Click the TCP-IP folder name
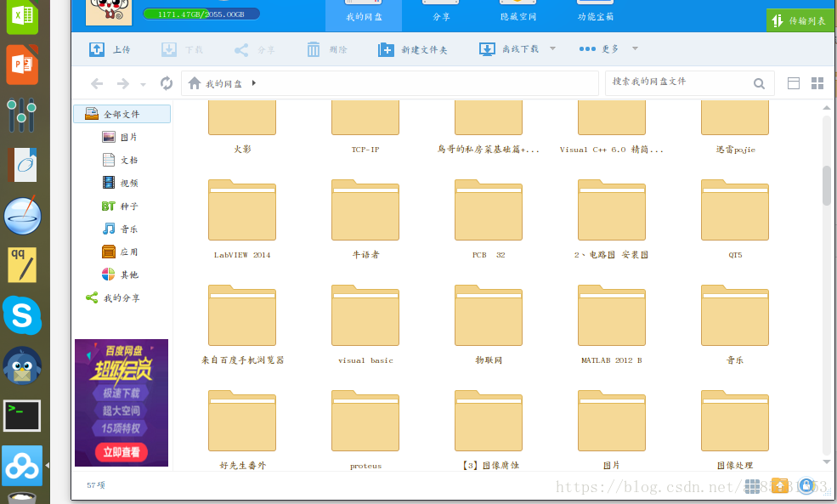This screenshot has width=837, height=504. tap(365, 150)
